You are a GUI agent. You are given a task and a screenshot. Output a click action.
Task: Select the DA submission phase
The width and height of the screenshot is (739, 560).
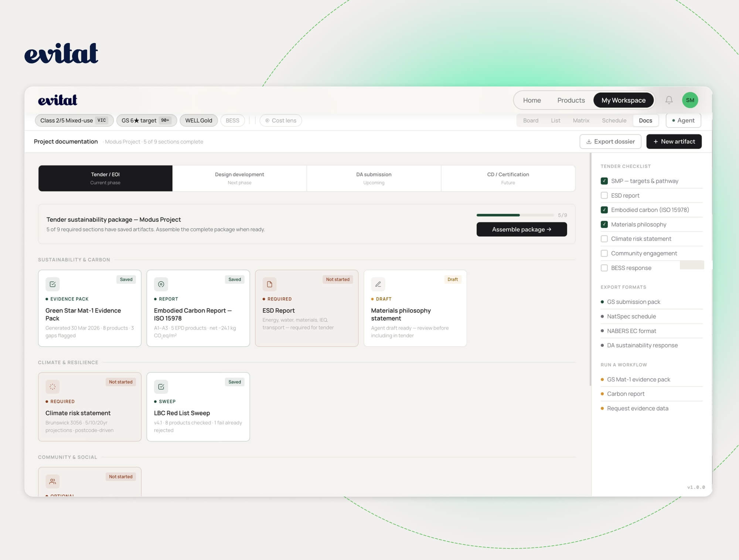coord(374,178)
